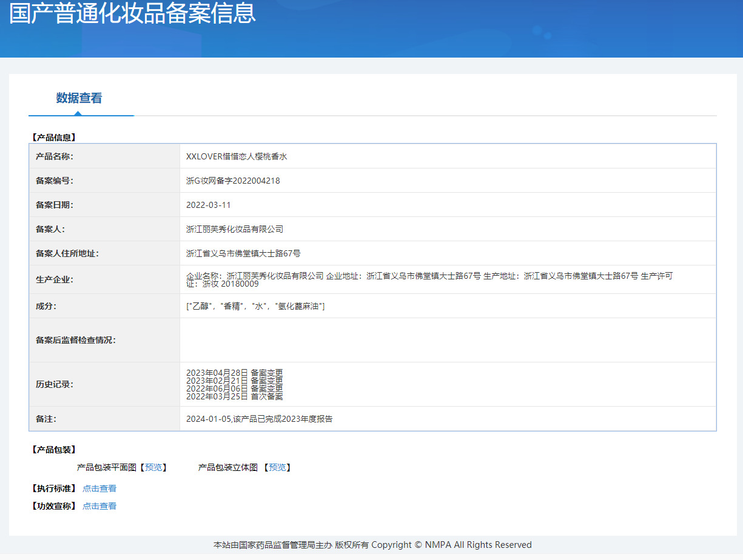This screenshot has width=743, height=560.
Task: Click the NMPA copyright footer text
Action: [x=372, y=545]
